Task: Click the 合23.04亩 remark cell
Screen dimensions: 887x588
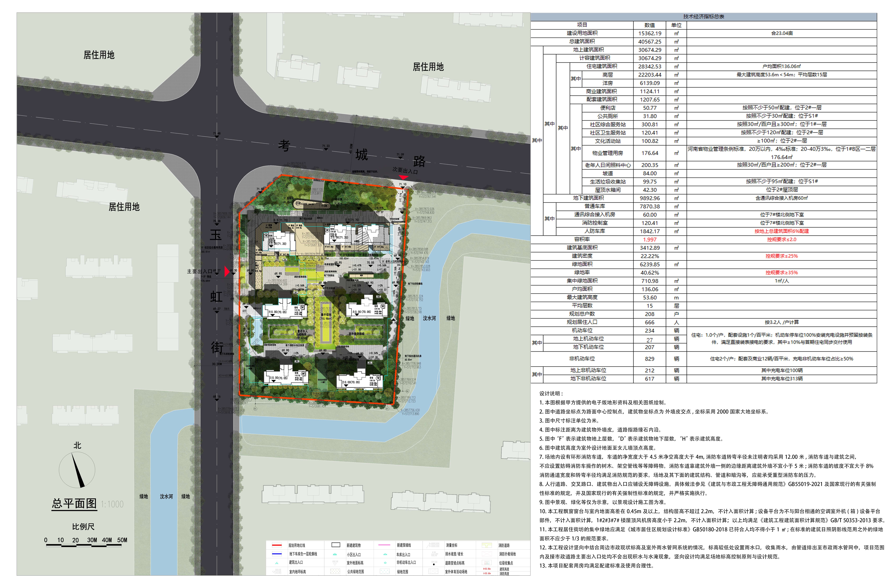Action: pyautogui.click(x=782, y=33)
